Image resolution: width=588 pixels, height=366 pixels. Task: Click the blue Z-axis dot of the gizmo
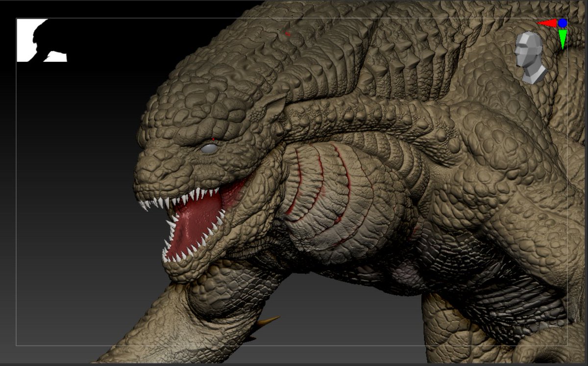point(563,23)
